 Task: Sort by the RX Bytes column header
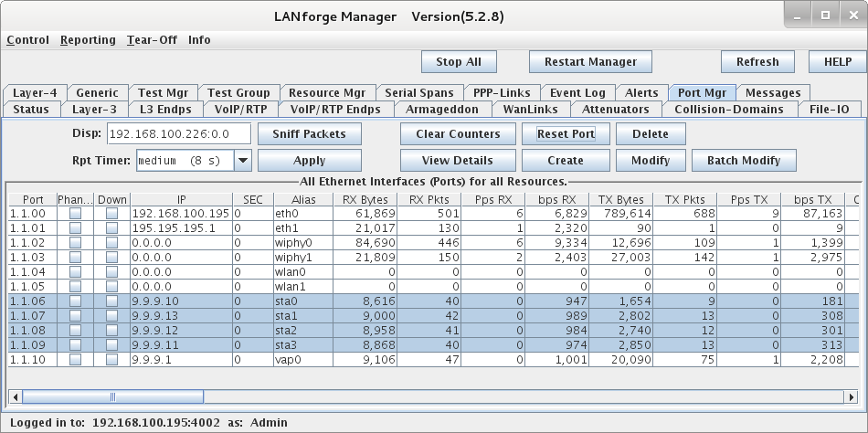coord(365,199)
